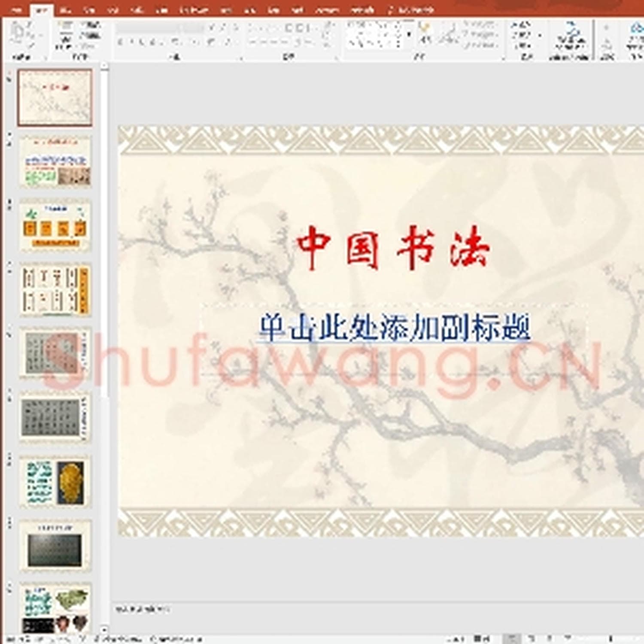Viewport: 644px width, 644px height.
Task: Click the Clear Formatting icon
Action: point(235,28)
